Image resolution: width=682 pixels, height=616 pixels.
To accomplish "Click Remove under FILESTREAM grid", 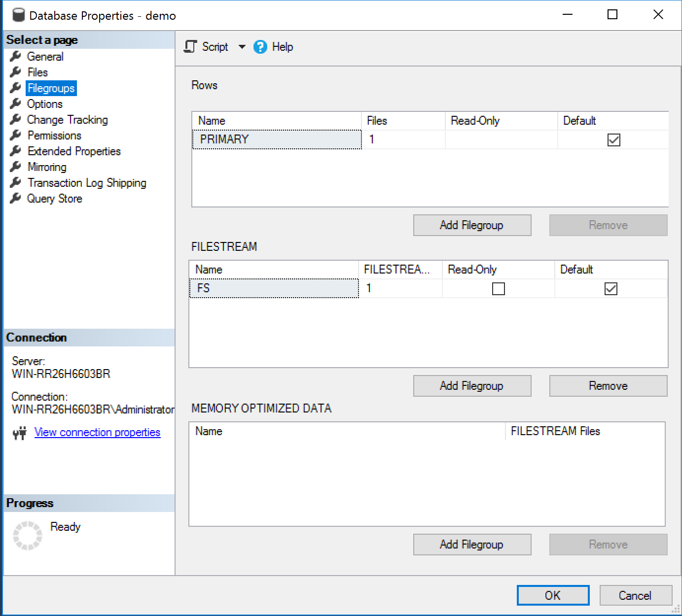I will [608, 386].
